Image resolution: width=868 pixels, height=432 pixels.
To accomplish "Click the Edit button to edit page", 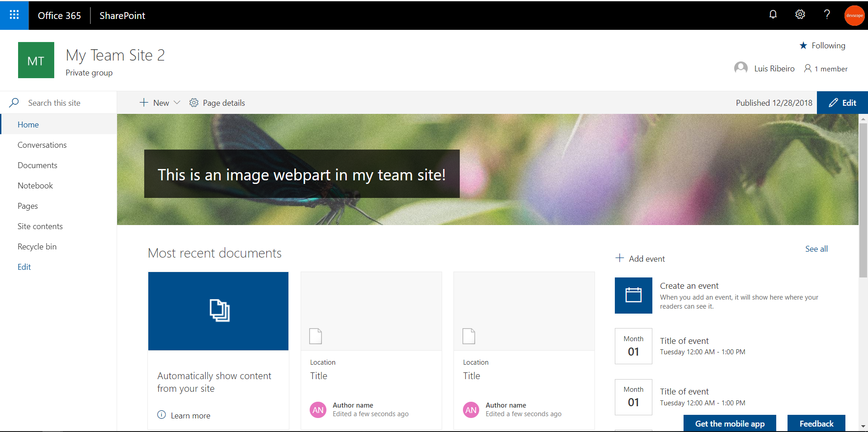I will pos(842,103).
